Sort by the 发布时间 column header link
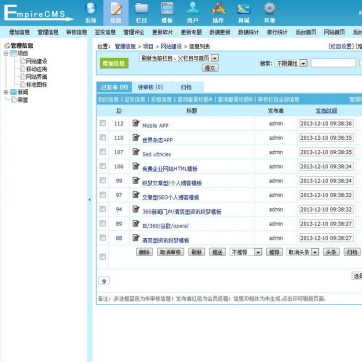This screenshot has width=362, height=362. pyautogui.click(x=326, y=110)
